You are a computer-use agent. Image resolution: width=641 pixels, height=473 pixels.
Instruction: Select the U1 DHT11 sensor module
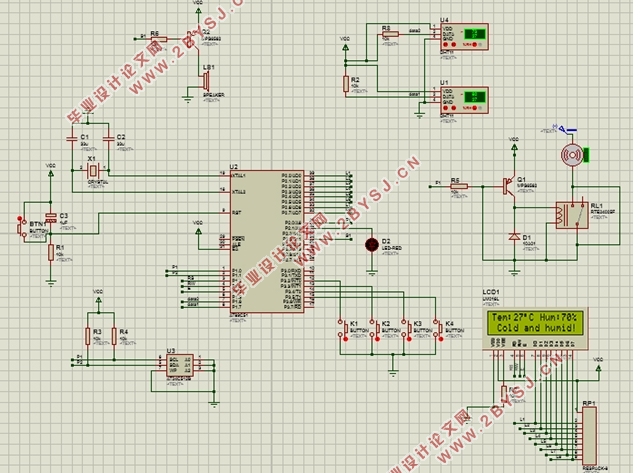[x=464, y=101]
